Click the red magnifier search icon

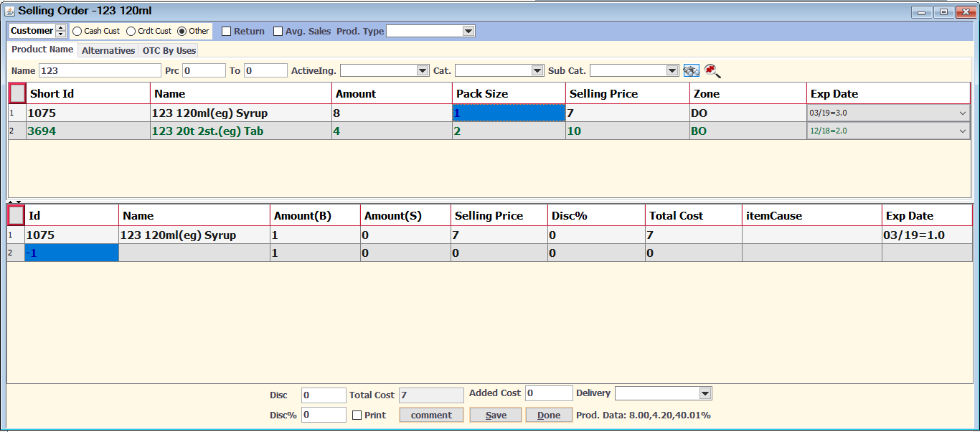712,70
